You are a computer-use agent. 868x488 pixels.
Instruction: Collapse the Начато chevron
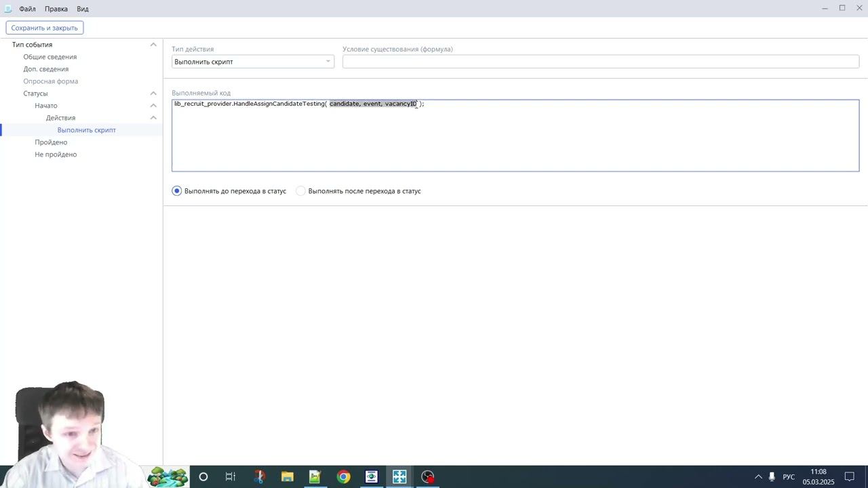153,106
